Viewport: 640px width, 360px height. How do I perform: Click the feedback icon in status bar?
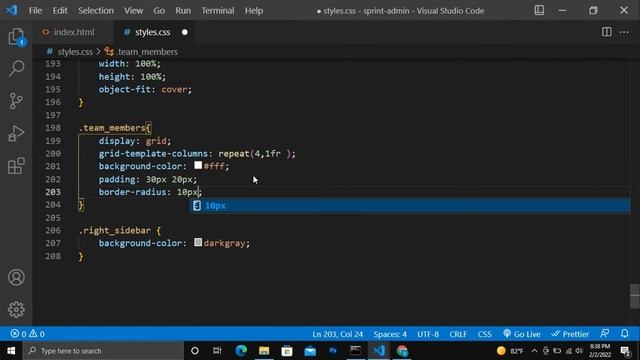605,333
